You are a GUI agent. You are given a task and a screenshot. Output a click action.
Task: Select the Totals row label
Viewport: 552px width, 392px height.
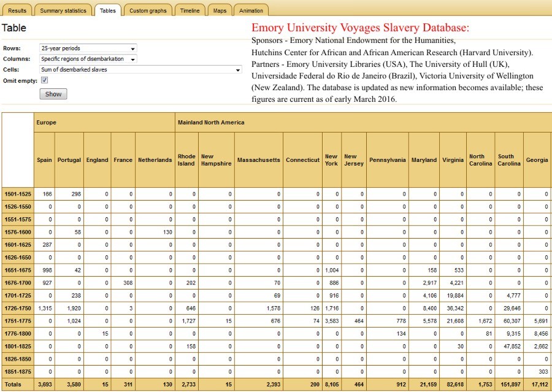click(x=13, y=385)
